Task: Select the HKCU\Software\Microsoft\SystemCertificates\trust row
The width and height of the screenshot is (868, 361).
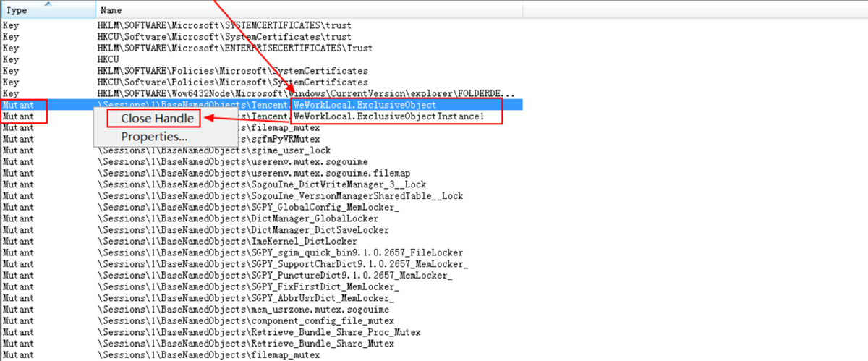Action: [x=260, y=37]
